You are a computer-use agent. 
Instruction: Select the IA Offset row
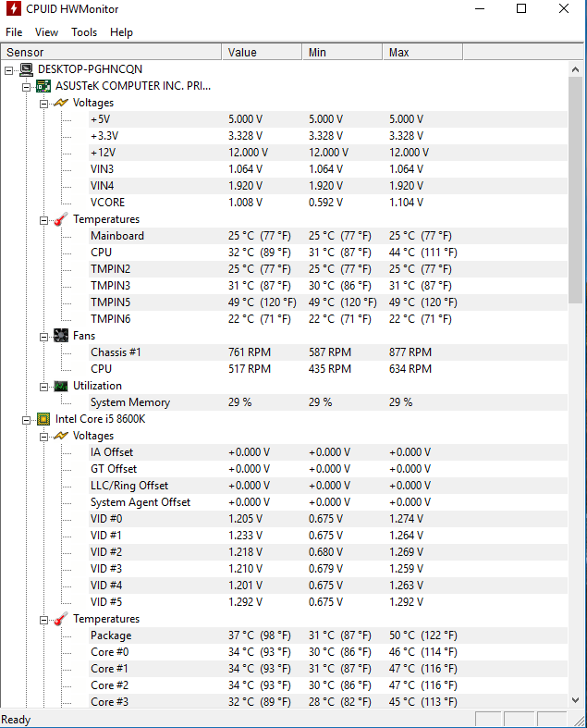pyautogui.click(x=328, y=452)
